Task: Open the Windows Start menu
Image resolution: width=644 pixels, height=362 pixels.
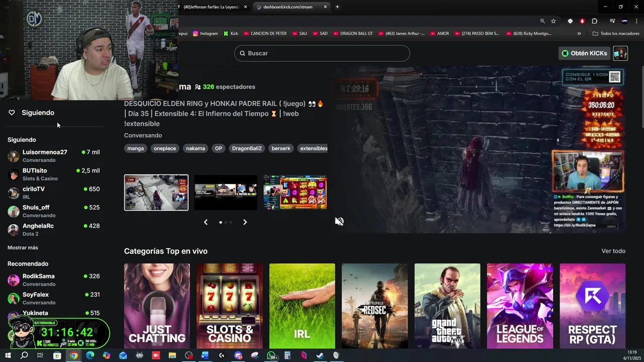Action: pyautogui.click(x=8, y=355)
